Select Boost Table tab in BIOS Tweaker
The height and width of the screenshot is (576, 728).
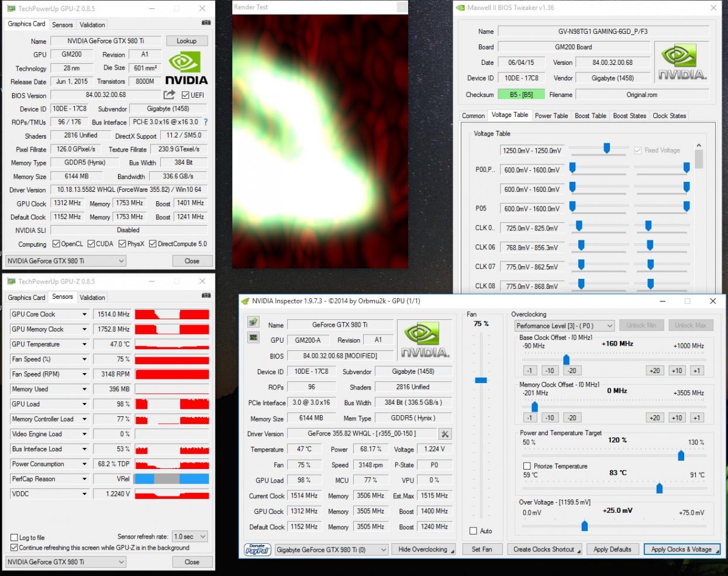pos(591,116)
